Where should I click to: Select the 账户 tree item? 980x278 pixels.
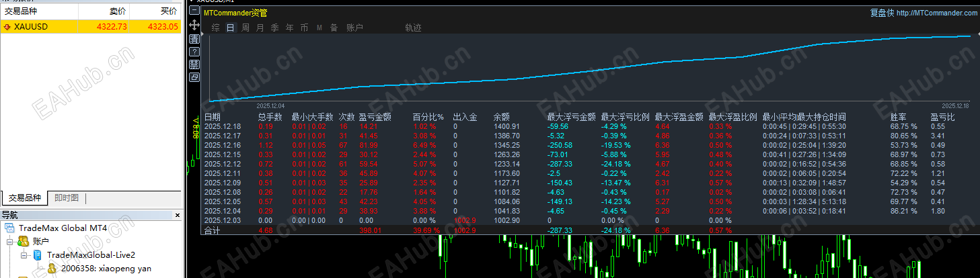click(x=41, y=241)
